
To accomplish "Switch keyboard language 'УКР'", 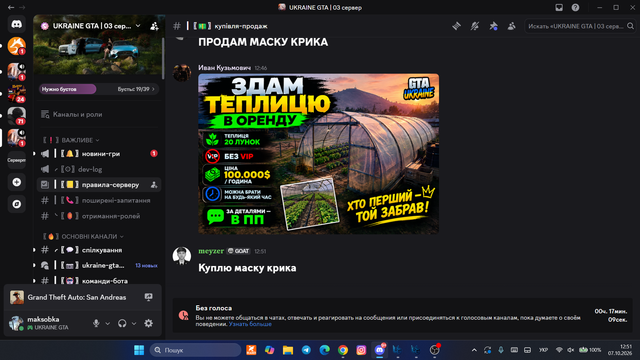I will pos(543,350).
